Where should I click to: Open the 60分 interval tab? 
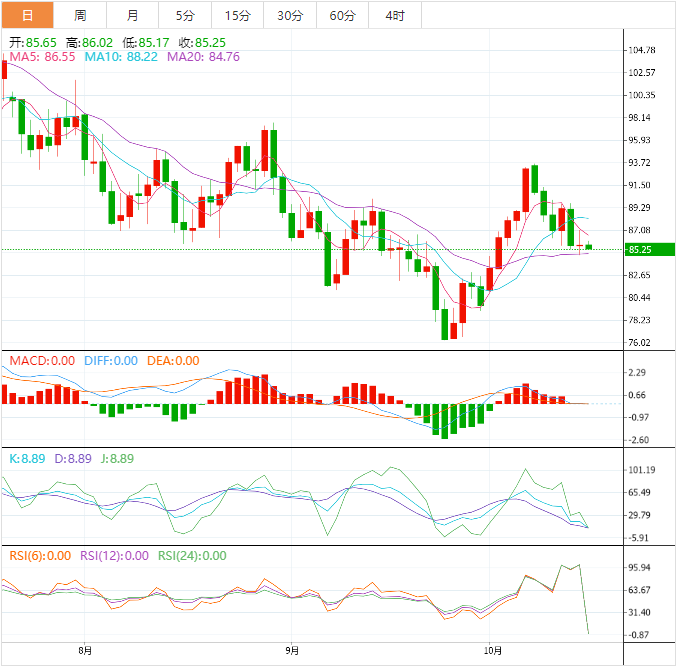click(x=342, y=15)
